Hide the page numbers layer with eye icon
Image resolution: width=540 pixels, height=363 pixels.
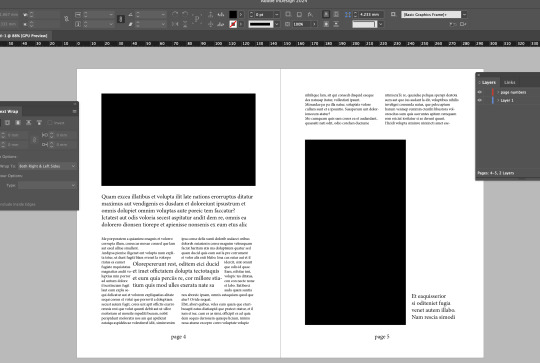point(480,92)
